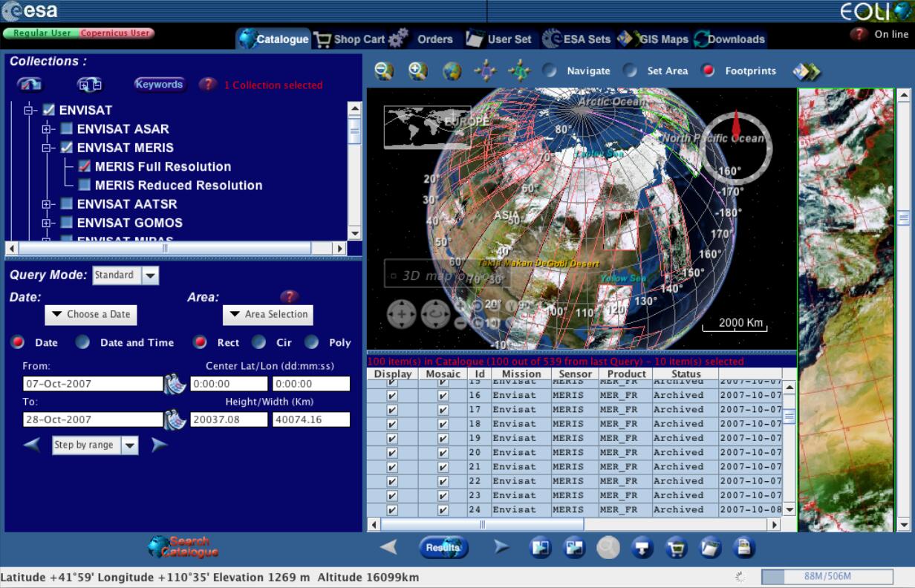This screenshot has height=588, width=915.
Task: Click the 3D map rotate control
Action: coord(435,315)
